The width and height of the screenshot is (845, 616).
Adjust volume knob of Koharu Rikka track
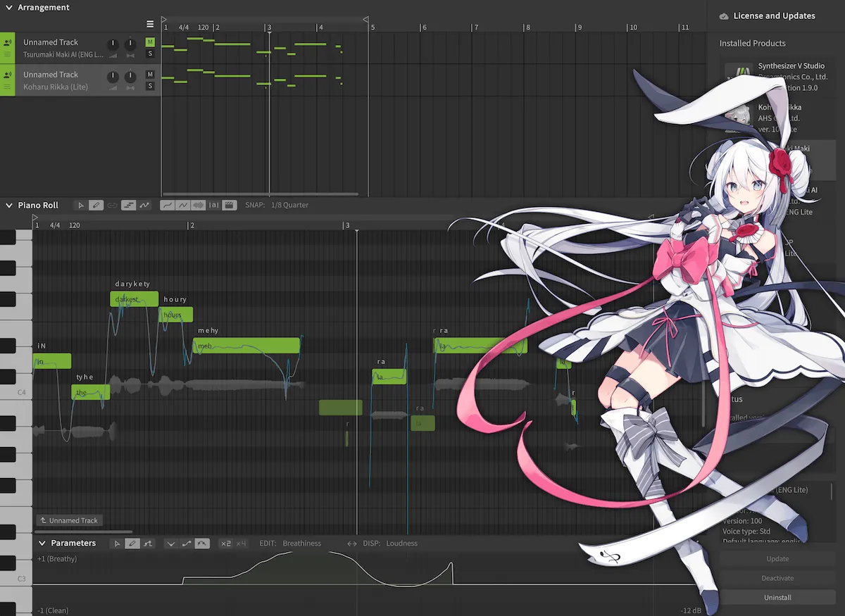click(113, 76)
